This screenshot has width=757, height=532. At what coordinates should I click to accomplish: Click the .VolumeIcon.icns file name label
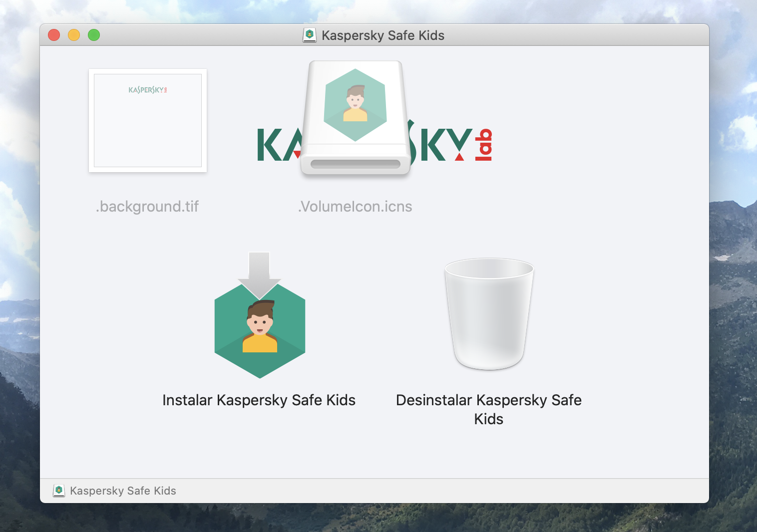coord(355,206)
